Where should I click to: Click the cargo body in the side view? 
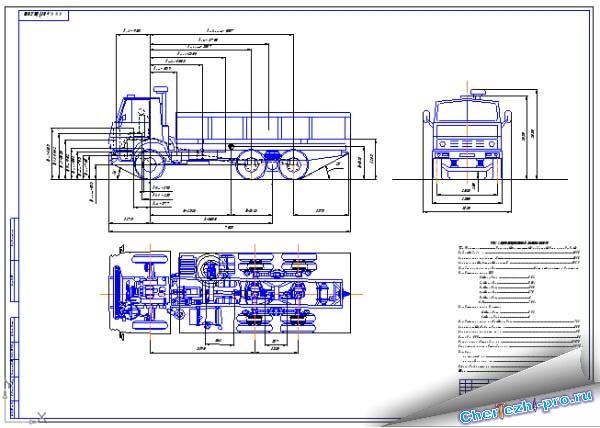coord(265,127)
